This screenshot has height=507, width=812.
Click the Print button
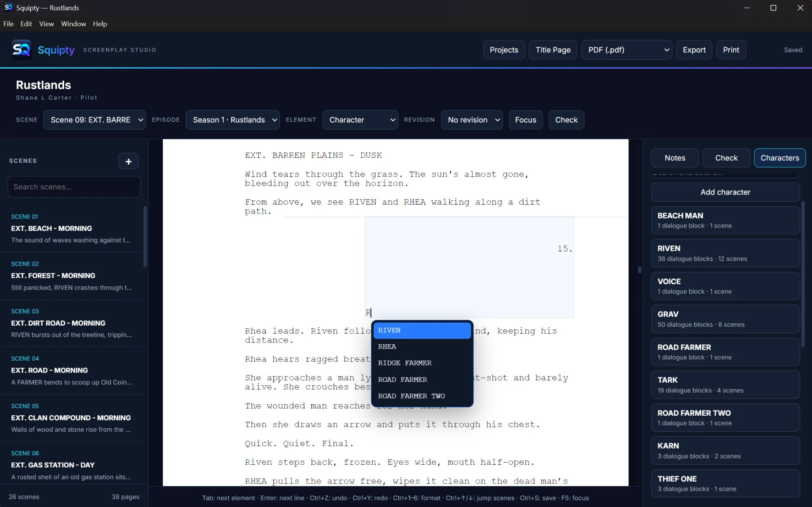click(x=731, y=50)
